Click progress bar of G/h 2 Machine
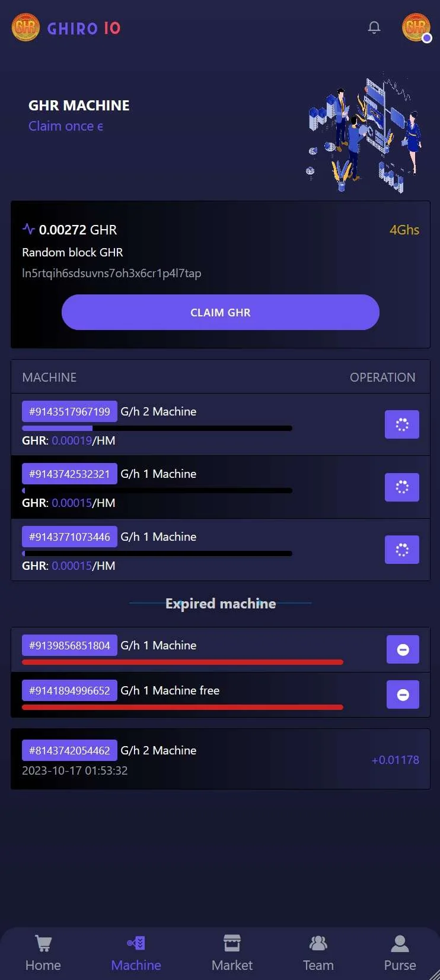 pyautogui.click(x=157, y=428)
